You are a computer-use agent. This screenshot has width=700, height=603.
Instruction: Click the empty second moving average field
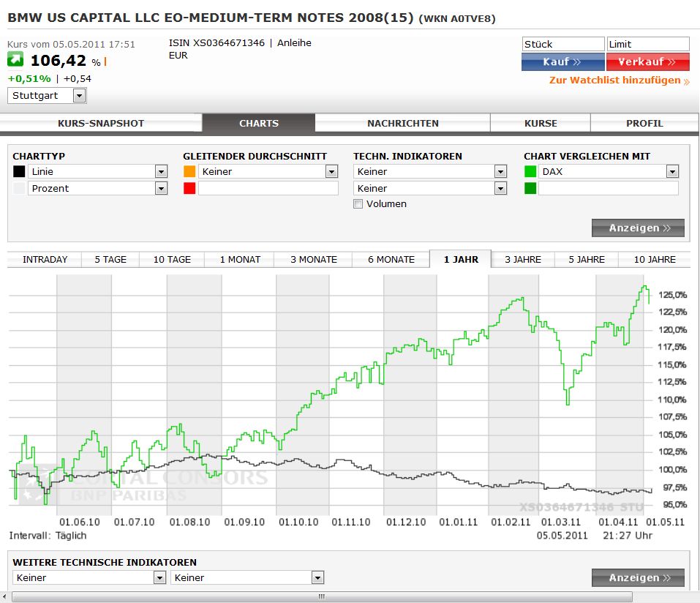(x=268, y=189)
